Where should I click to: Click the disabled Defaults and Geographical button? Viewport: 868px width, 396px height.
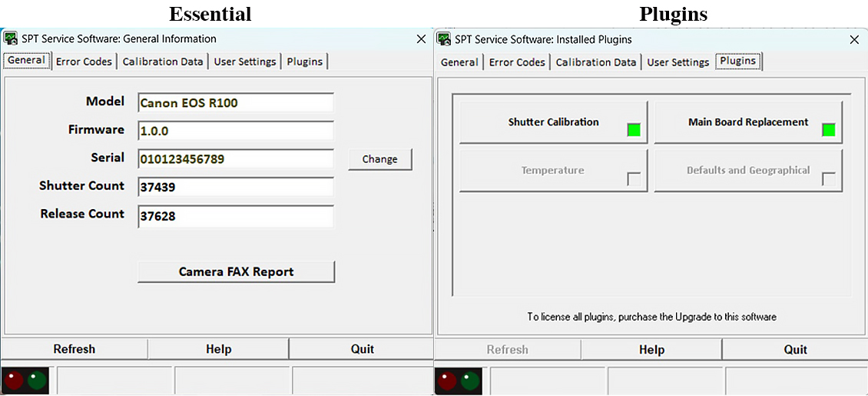click(x=748, y=171)
